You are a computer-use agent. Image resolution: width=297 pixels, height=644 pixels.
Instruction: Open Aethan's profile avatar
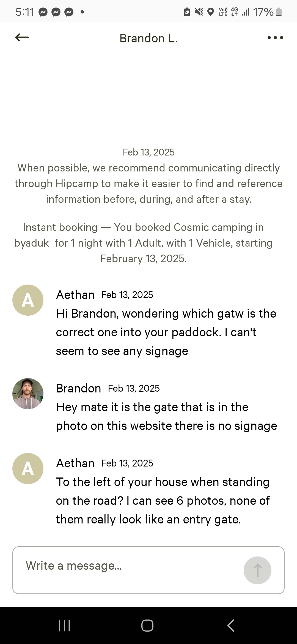coord(28,300)
